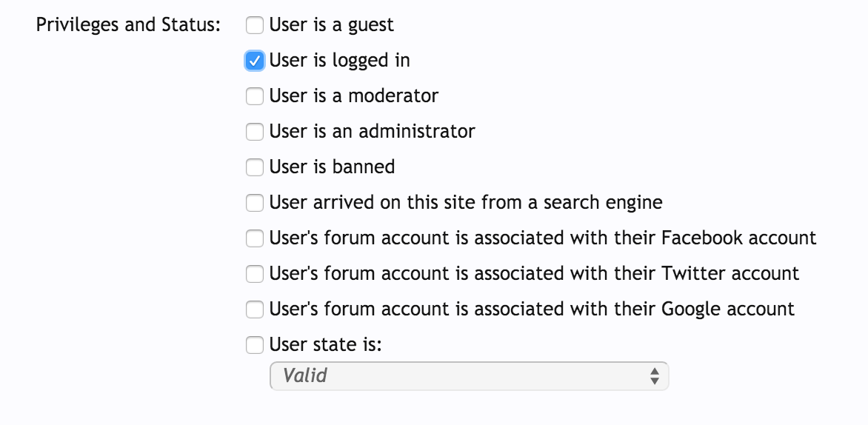Click the 'User state is:' label text

click(x=325, y=344)
